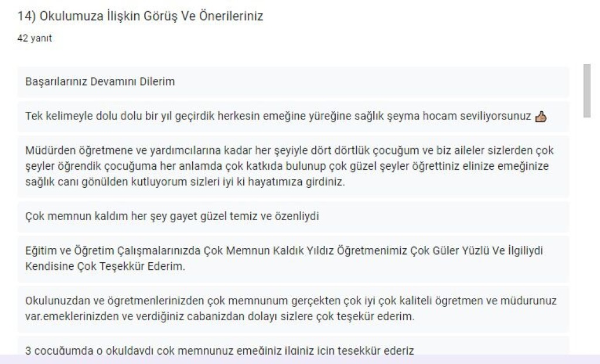Viewport: 600px width, 364px height.
Task: Click the '42 yanıt' response count
Action: click(35, 38)
